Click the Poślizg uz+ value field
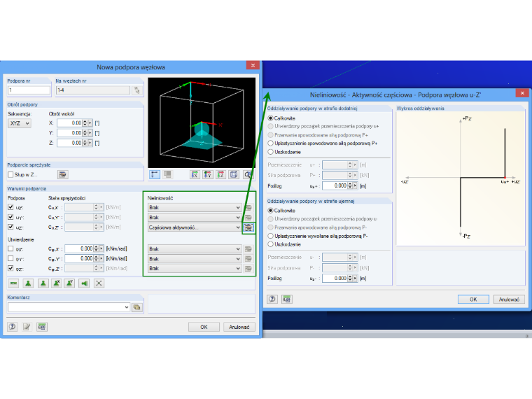 335,185
